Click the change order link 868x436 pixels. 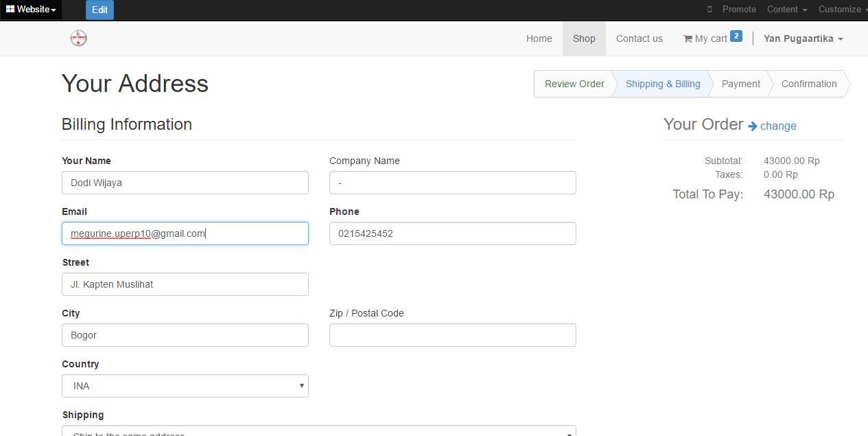778,126
